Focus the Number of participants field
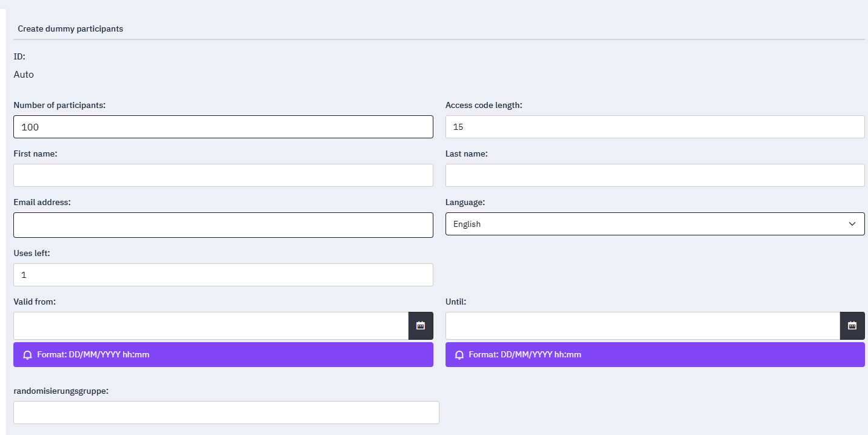The height and width of the screenshot is (435, 868). pyautogui.click(x=223, y=127)
